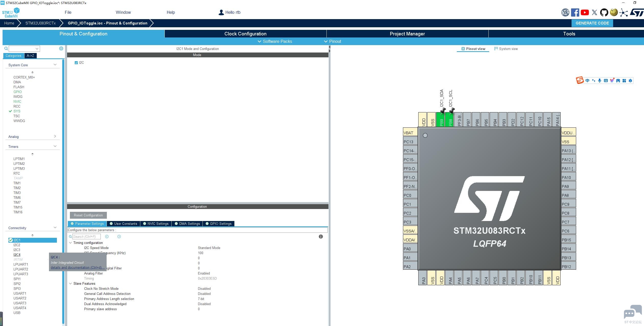This screenshot has width=644, height=326.
Task: Select I2C2 in Connectivity list
Action: 17,245
